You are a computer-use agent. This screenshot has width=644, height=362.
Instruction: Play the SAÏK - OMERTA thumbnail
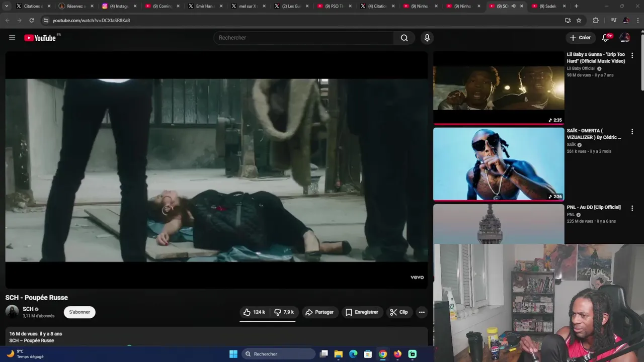tap(499, 164)
